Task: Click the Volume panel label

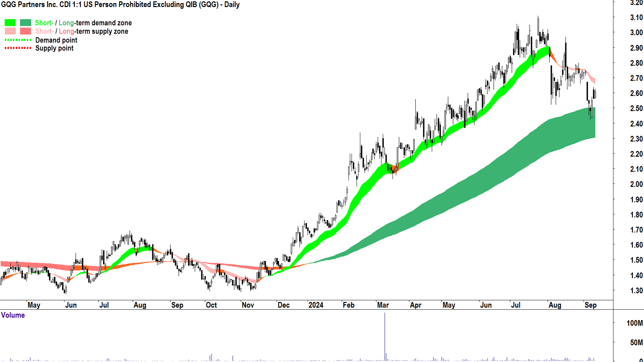Action: pos(13,315)
